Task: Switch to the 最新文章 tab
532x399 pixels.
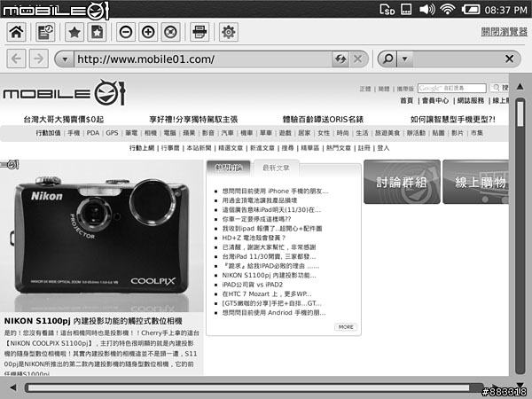Action: point(276,168)
